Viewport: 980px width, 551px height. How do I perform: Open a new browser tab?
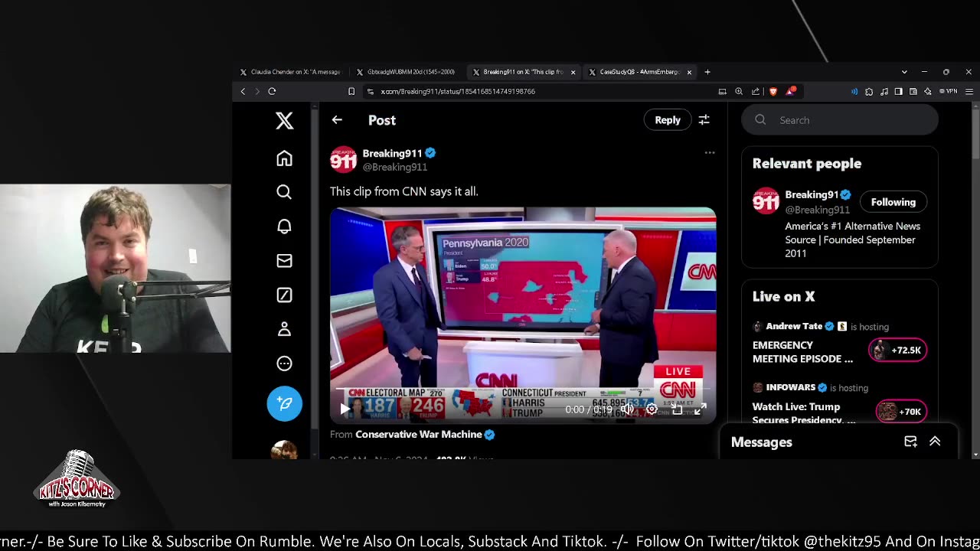click(x=707, y=72)
